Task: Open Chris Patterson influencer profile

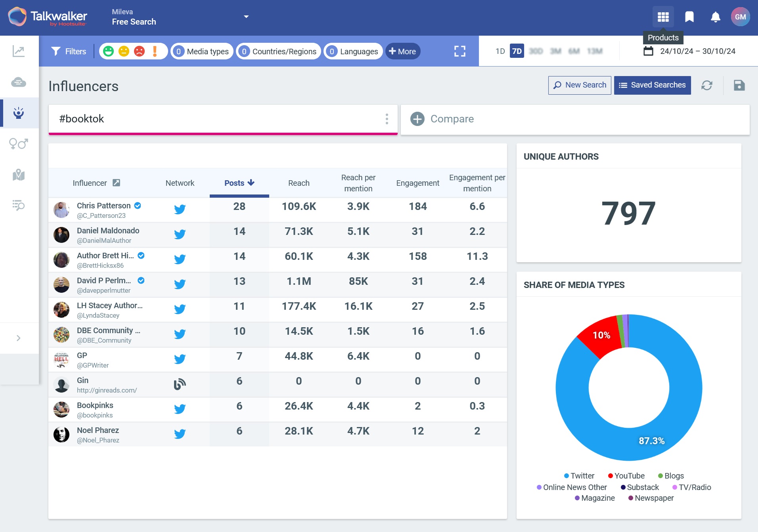Action: pos(103,206)
